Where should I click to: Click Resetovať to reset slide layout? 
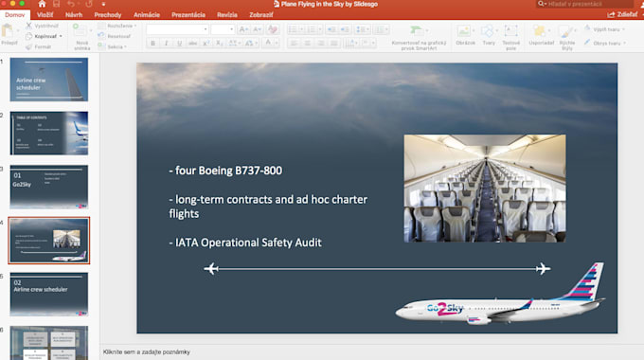(115, 36)
